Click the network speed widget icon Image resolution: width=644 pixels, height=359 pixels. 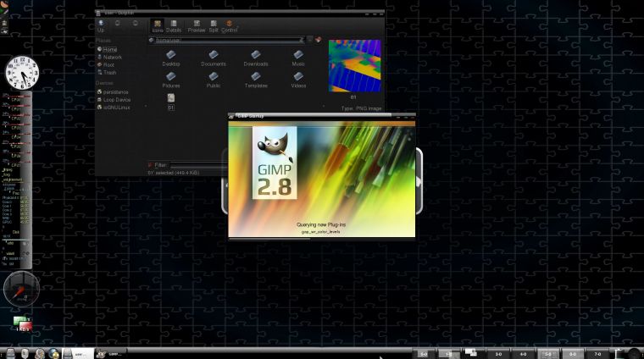[x=23, y=324]
